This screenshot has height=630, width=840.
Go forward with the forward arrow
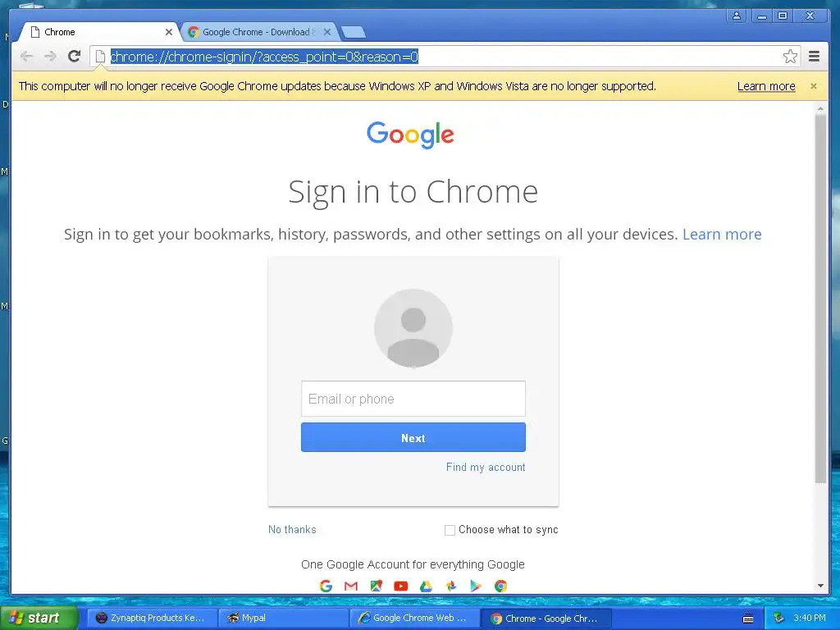50,57
